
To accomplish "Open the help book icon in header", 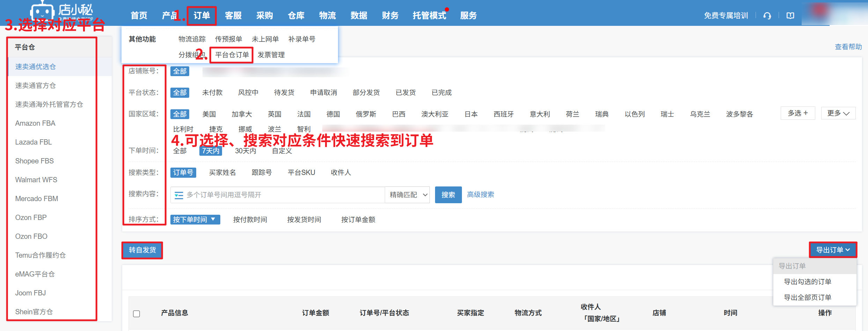I will 790,16.
